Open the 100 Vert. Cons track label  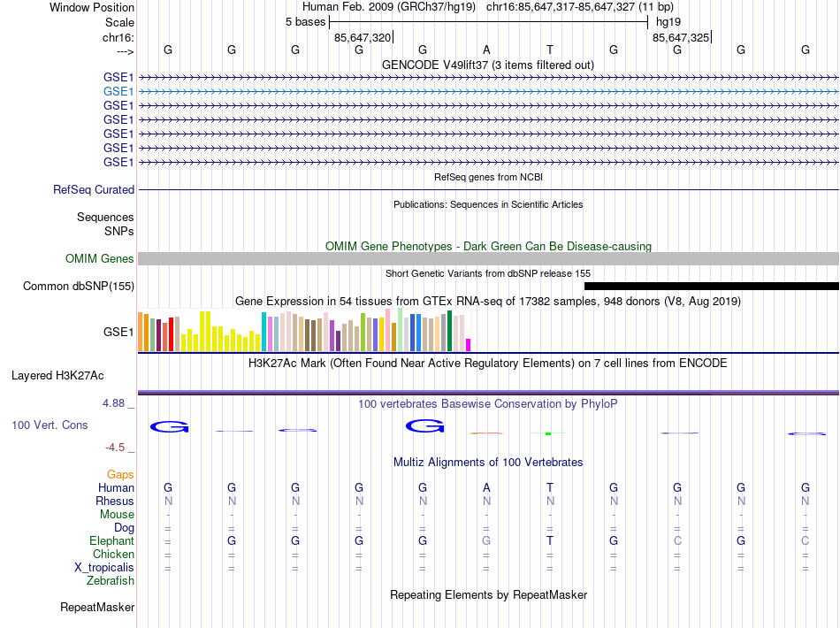pyautogui.click(x=50, y=425)
